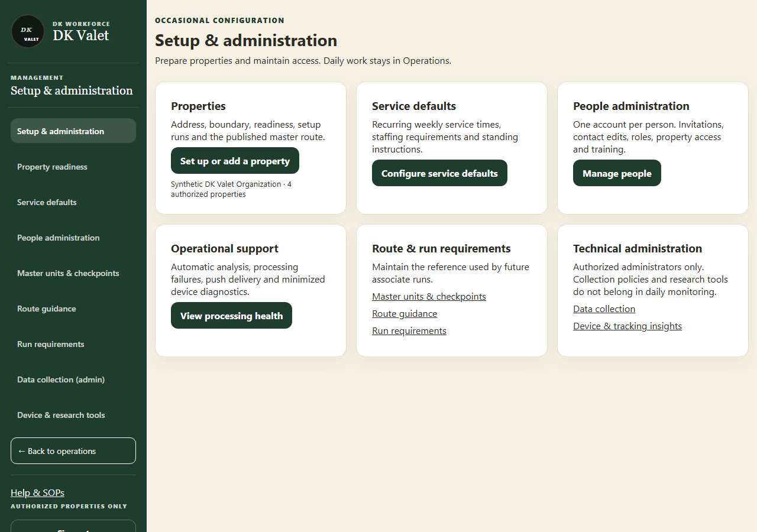Click the main Setup & administration page title

[x=246, y=40]
